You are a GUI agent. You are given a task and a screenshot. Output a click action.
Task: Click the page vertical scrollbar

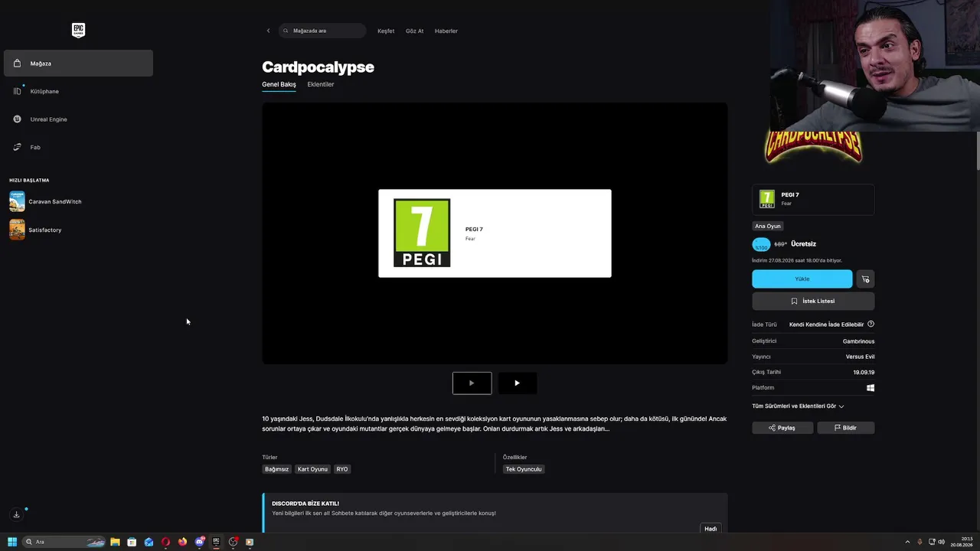point(977,150)
